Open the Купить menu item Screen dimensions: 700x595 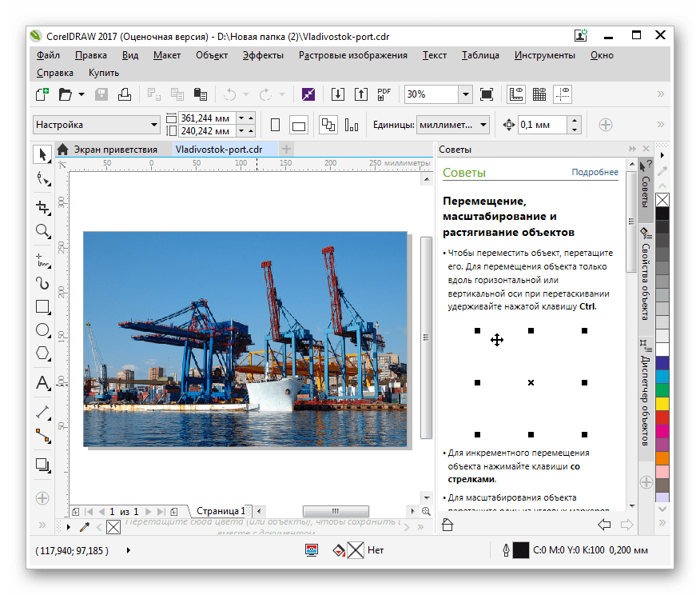[104, 73]
